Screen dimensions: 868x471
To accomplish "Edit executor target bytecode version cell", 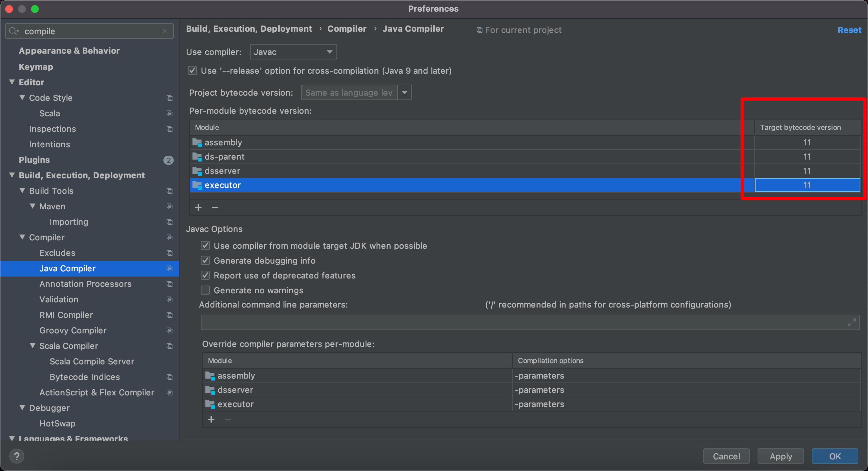I will click(x=807, y=185).
